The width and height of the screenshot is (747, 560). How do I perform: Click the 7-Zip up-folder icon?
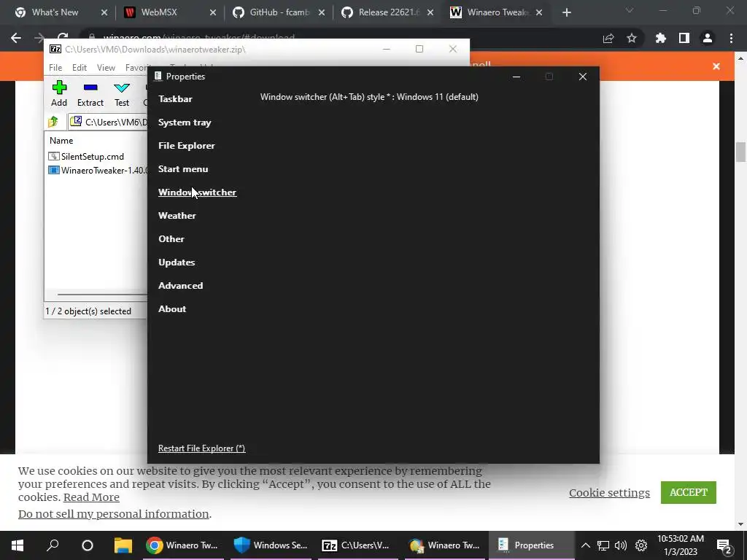[x=53, y=122]
